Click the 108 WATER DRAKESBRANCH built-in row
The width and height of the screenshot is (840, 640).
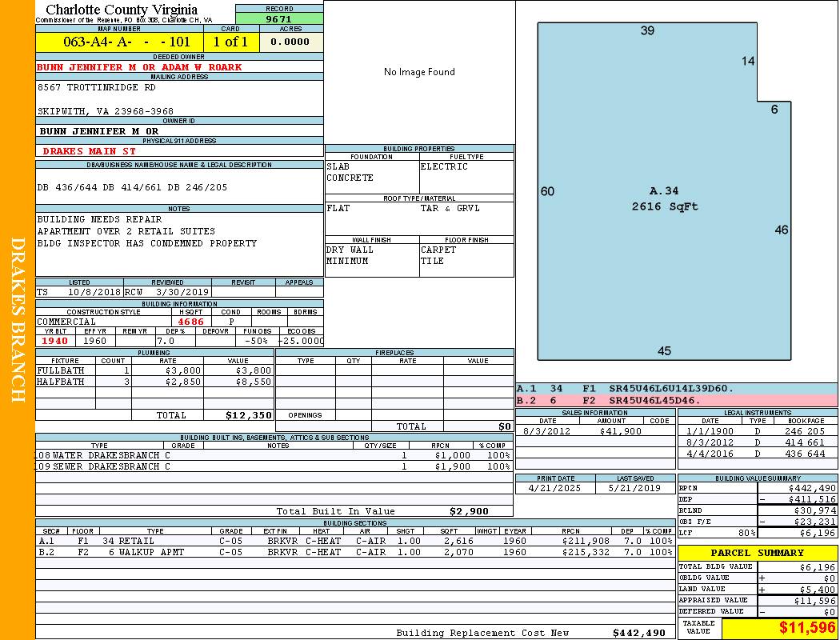[272, 455]
